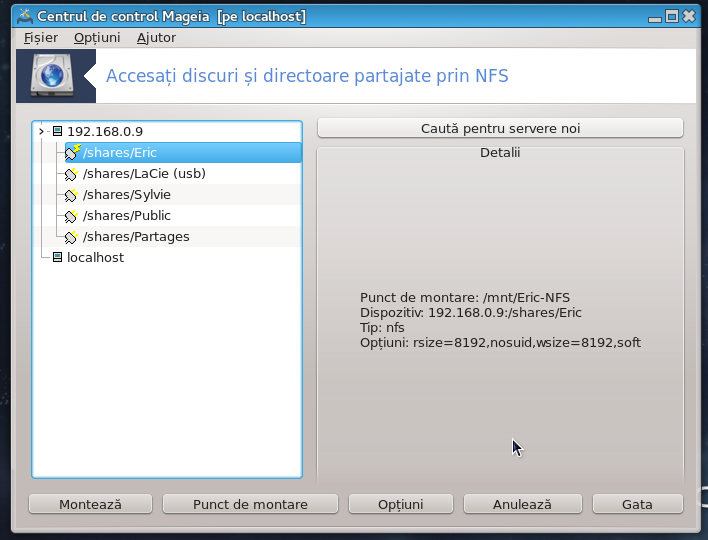Click the server icon beside localhost
Viewport: 708px width, 540px height.
(57, 257)
